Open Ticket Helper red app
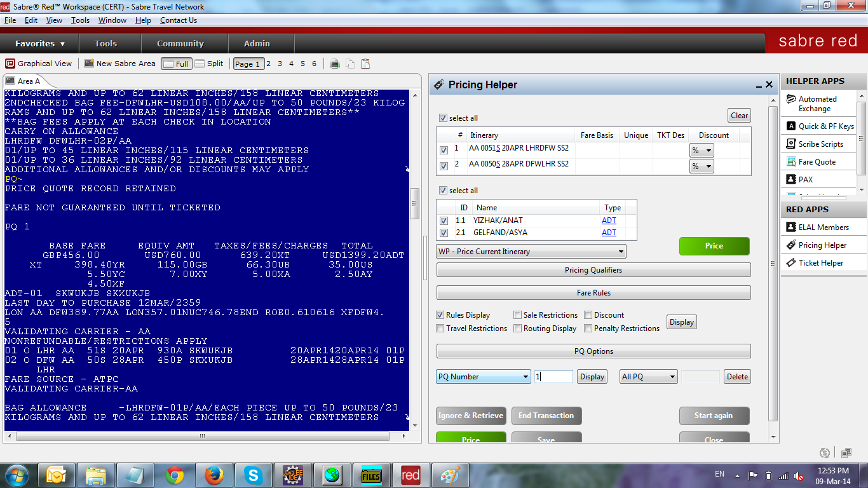 pyautogui.click(x=791, y=263)
